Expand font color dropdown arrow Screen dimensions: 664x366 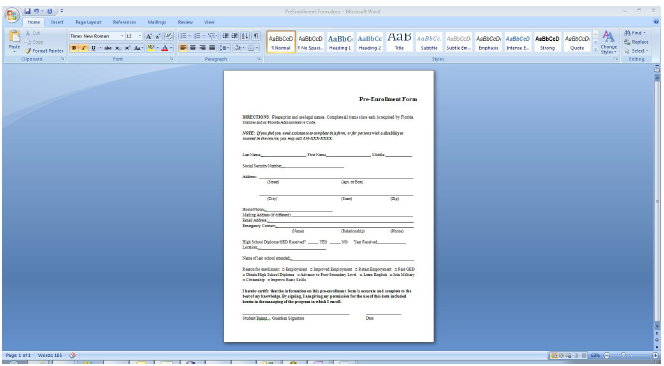click(171, 48)
